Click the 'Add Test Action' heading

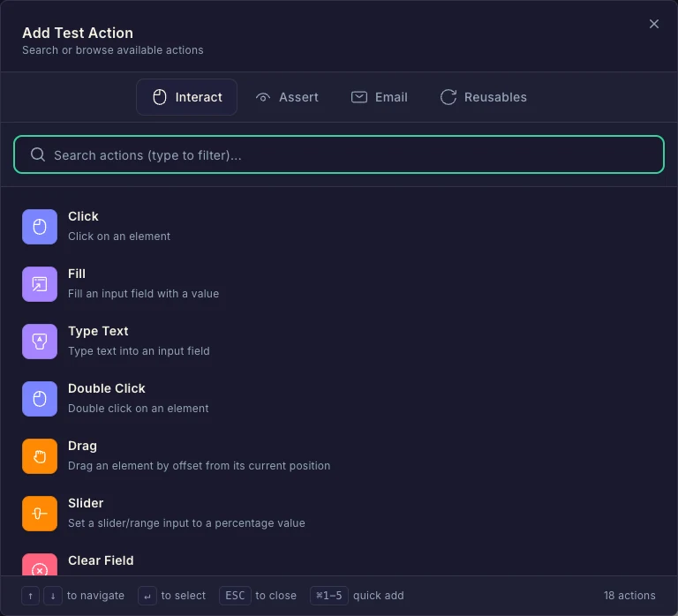78,33
